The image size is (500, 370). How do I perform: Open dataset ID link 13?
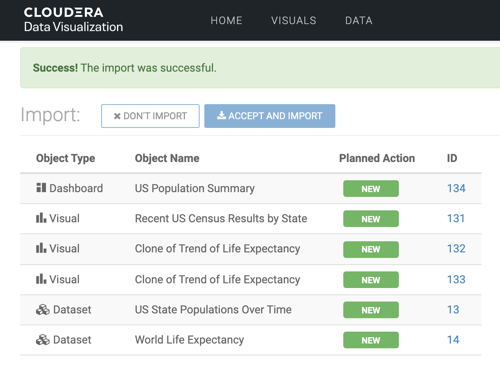pyautogui.click(x=453, y=310)
